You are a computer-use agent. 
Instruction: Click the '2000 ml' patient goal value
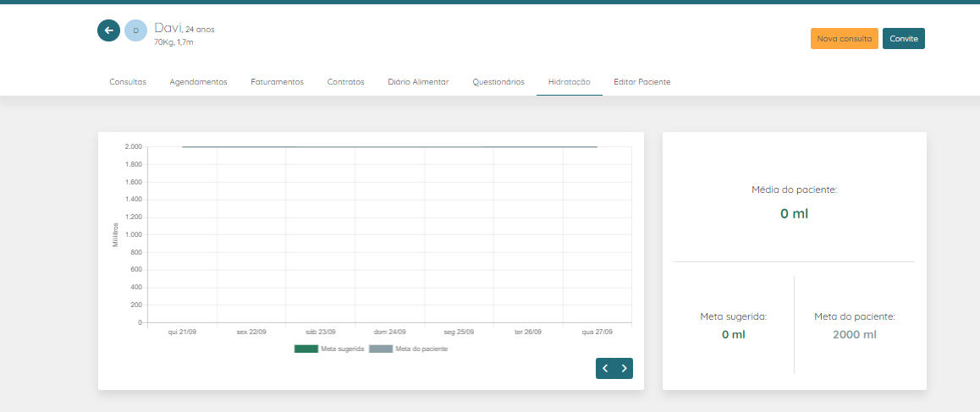[x=855, y=334]
